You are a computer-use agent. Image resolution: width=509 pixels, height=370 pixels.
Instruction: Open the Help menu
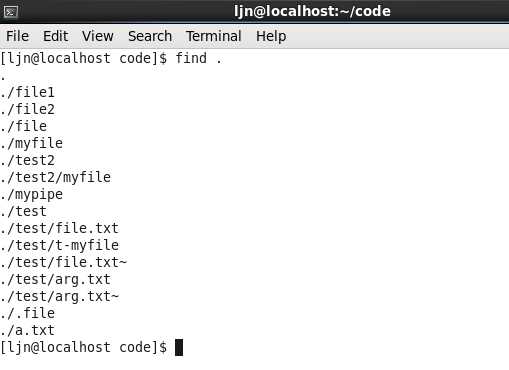pos(271,36)
